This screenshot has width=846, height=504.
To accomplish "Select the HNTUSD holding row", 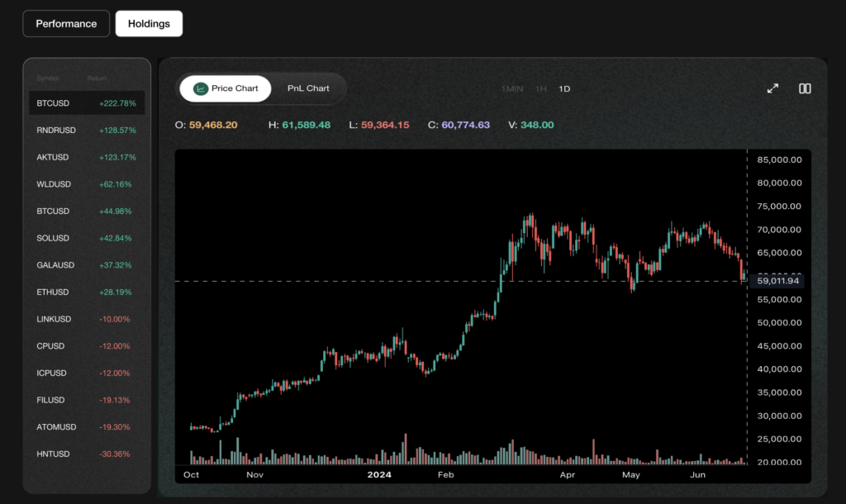I will 87,454.
